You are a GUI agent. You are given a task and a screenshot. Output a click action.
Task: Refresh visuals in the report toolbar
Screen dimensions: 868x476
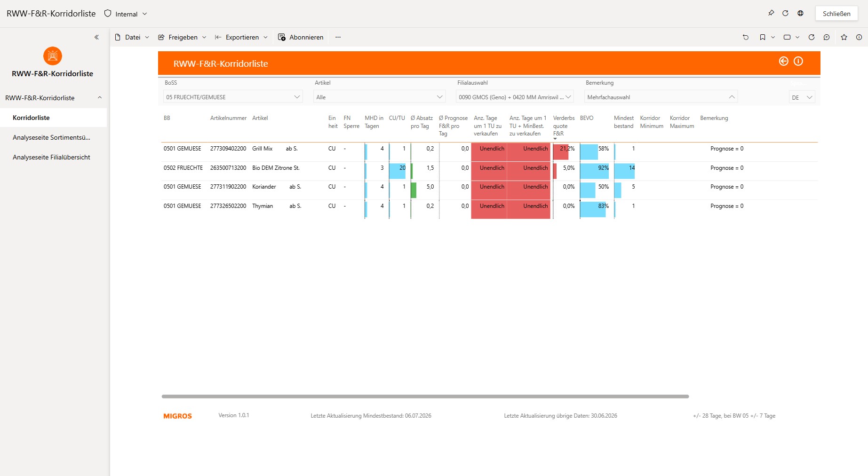point(812,37)
